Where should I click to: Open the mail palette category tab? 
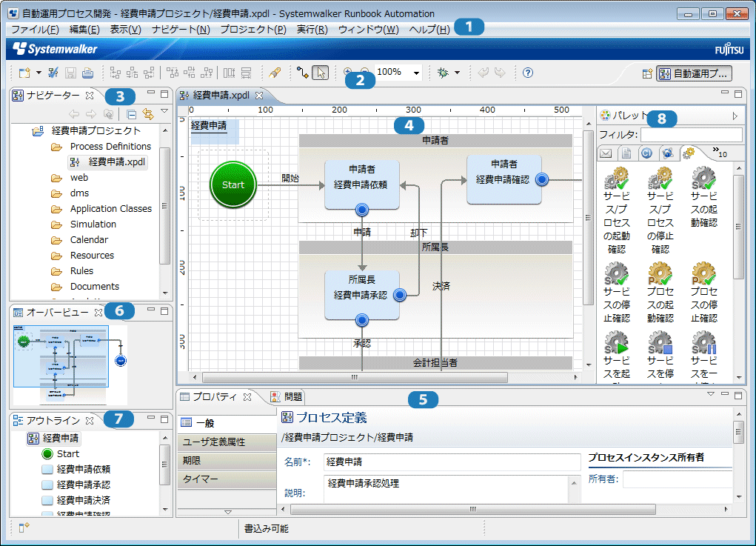click(606, 153)
